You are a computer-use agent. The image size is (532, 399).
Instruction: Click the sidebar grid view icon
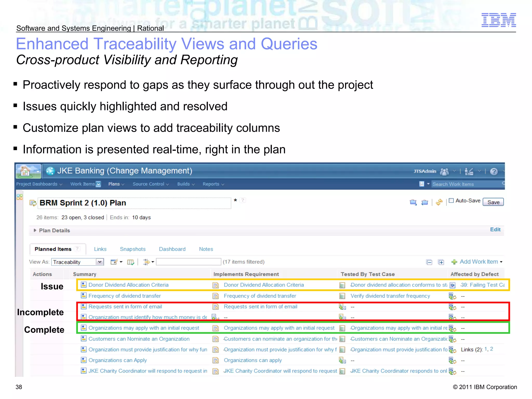pyautogui.click(x=19, y=197)
